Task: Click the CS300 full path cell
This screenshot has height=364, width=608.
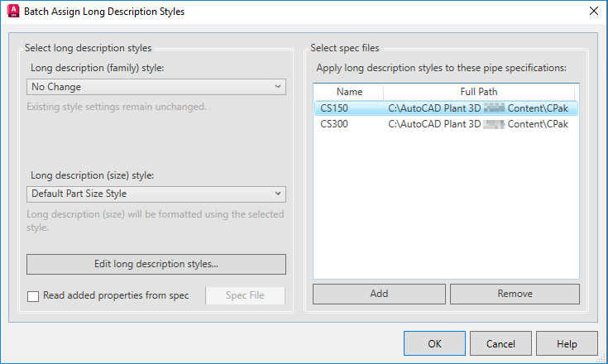Action: 478,124
